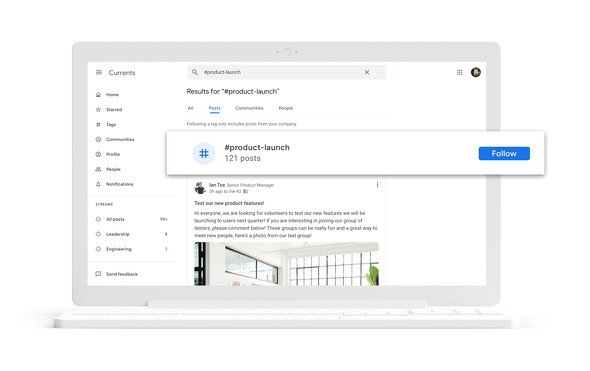Click the Engineering stream icon
Viewport: 590px width, 371px height.
(x=98, y=249)
